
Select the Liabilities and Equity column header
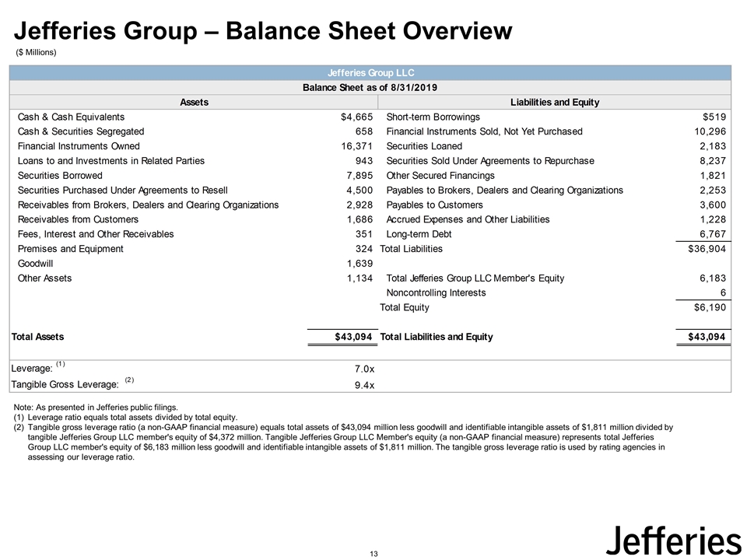tap(554, 102)
